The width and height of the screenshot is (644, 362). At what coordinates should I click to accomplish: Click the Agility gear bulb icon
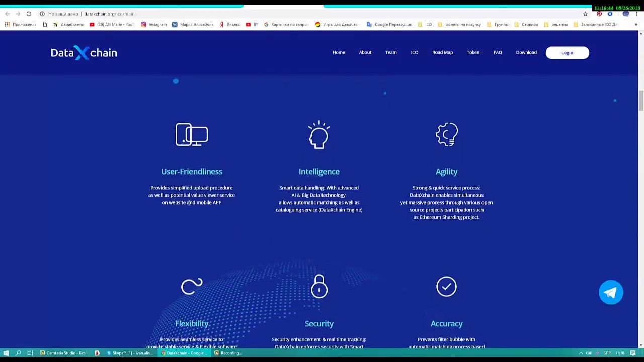click(447, 134)
